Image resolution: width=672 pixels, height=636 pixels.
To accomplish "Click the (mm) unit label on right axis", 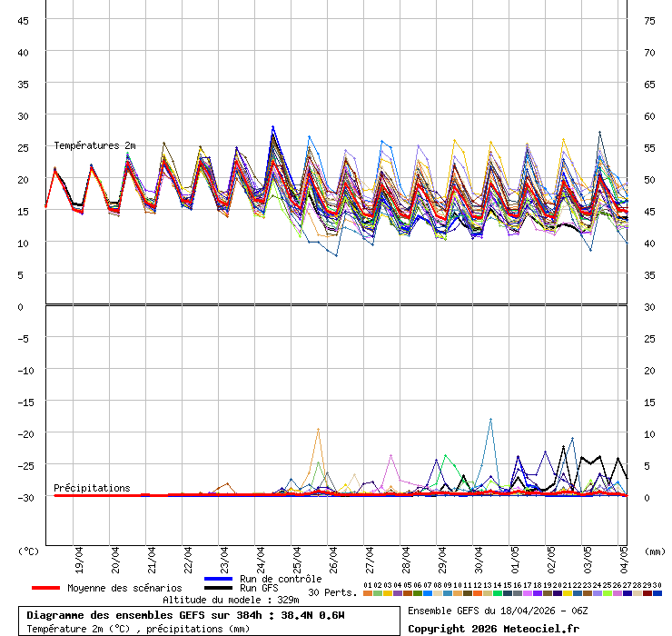I will (x=655, y=551).
